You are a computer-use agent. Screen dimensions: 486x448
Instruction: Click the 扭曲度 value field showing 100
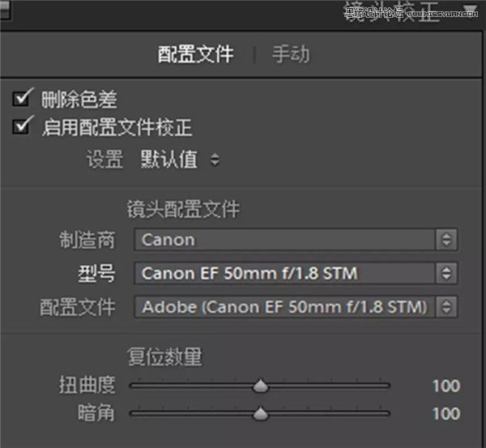(x=446, y=386)
